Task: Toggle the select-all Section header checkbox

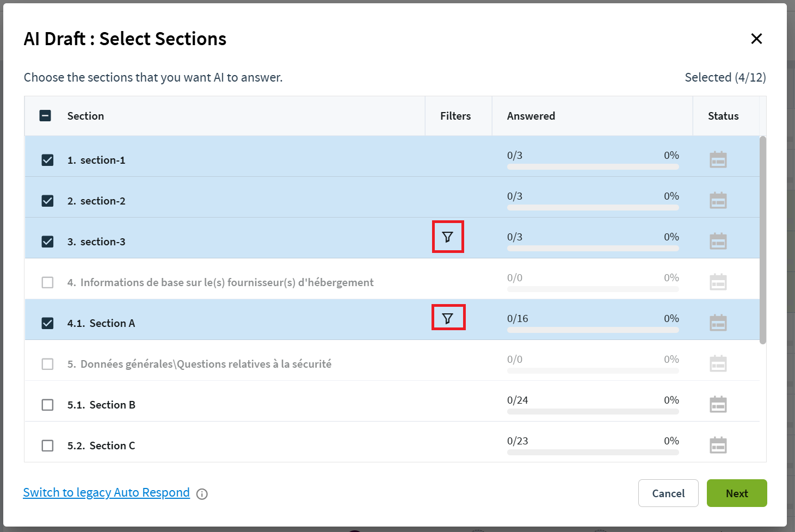Action: (x=45, y=115)
